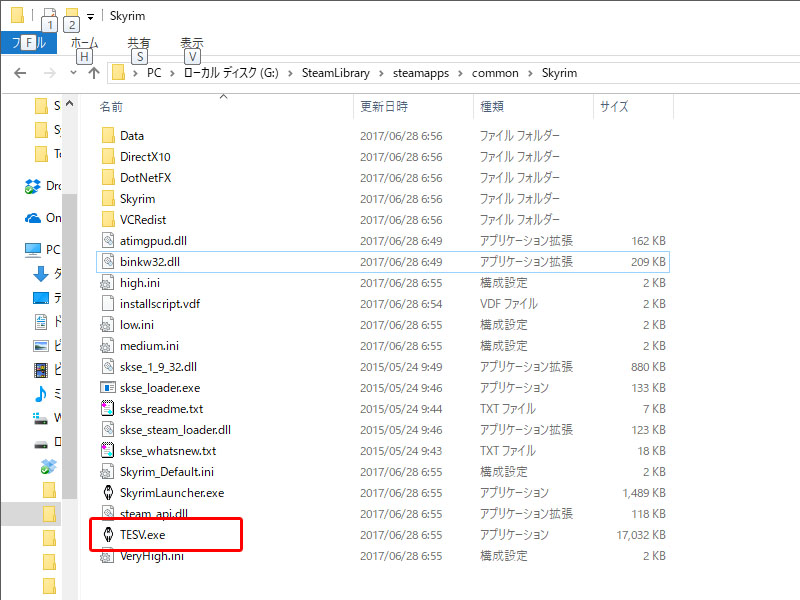
Task: Navigate to common in the address bar
Action: (x=495, y=73)
